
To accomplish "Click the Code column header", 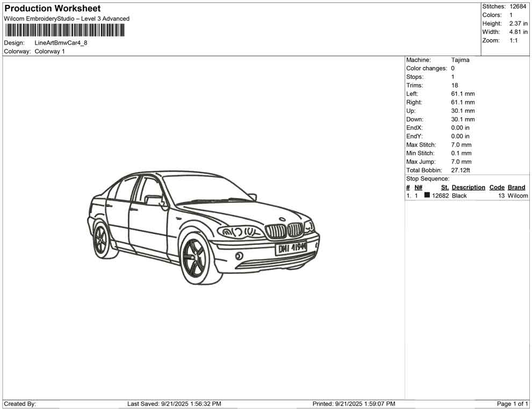I will tap(497, 187).
